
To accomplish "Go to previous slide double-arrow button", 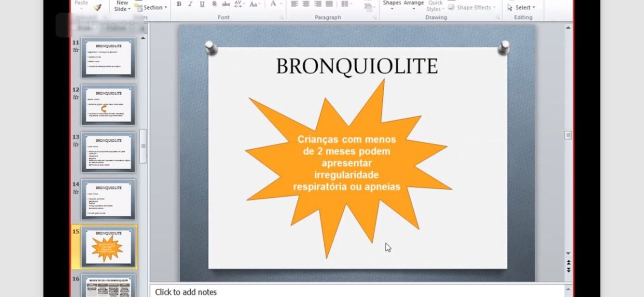I will coord(568,263).
